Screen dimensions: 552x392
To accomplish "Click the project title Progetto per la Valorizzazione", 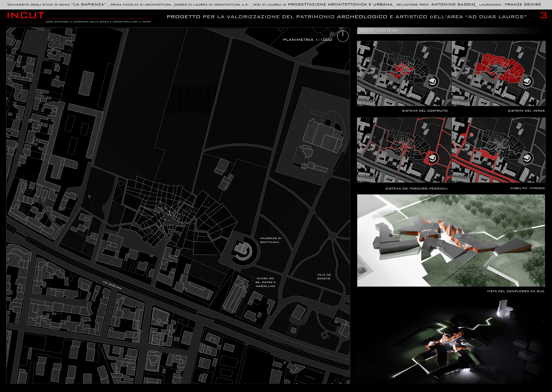I will click(x=346, y=17).
